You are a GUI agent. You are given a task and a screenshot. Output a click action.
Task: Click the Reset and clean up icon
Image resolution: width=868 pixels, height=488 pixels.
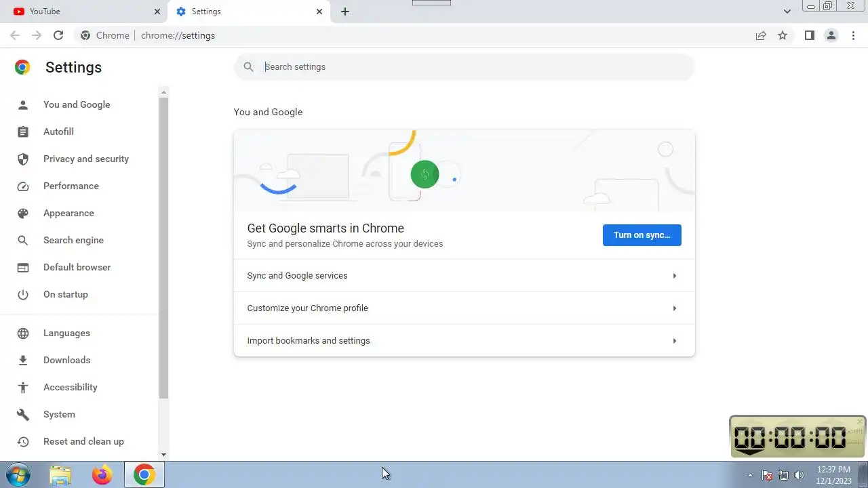pyautogui.click(x=23, y=441)
